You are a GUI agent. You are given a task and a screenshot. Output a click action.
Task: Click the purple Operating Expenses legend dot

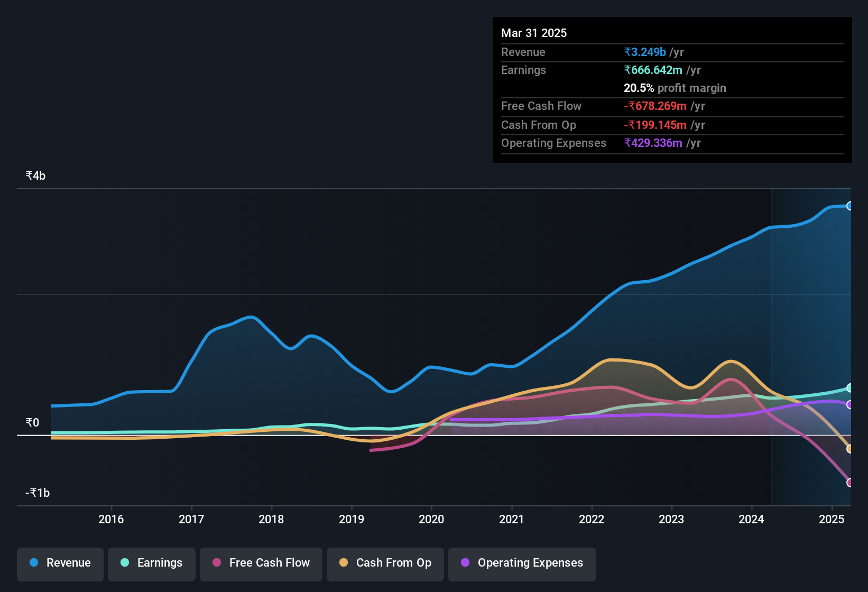[x=465, y=563]
